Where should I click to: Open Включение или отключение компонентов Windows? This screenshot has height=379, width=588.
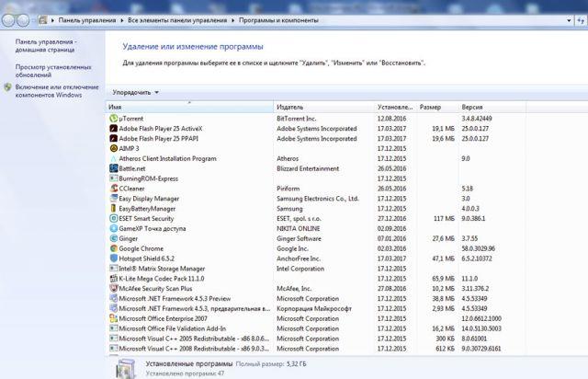[54, 90]
